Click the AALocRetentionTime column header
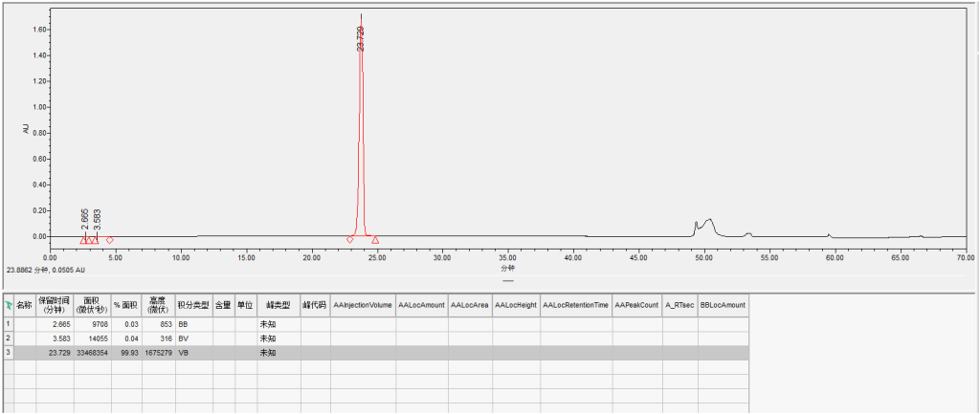 (x=575, y=305)
